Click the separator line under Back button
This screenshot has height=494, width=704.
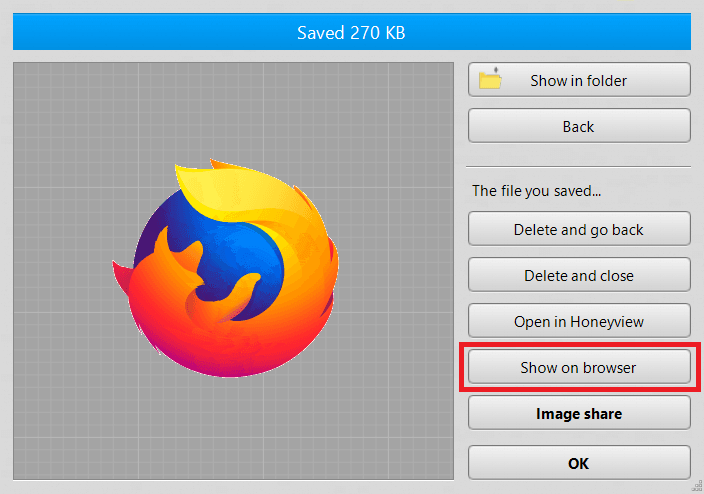coord(579,166)
